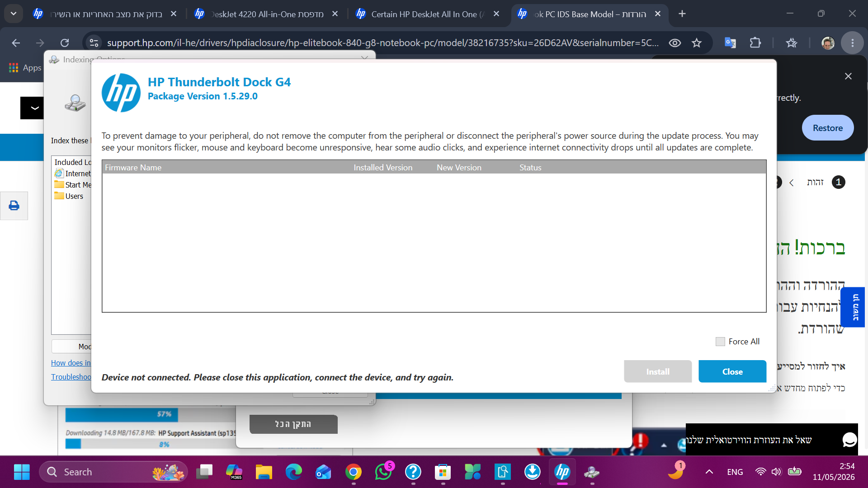The height and width of the screenshot is (488, 868).
Task: Click the greyed-out Install button
Action: 657,371
